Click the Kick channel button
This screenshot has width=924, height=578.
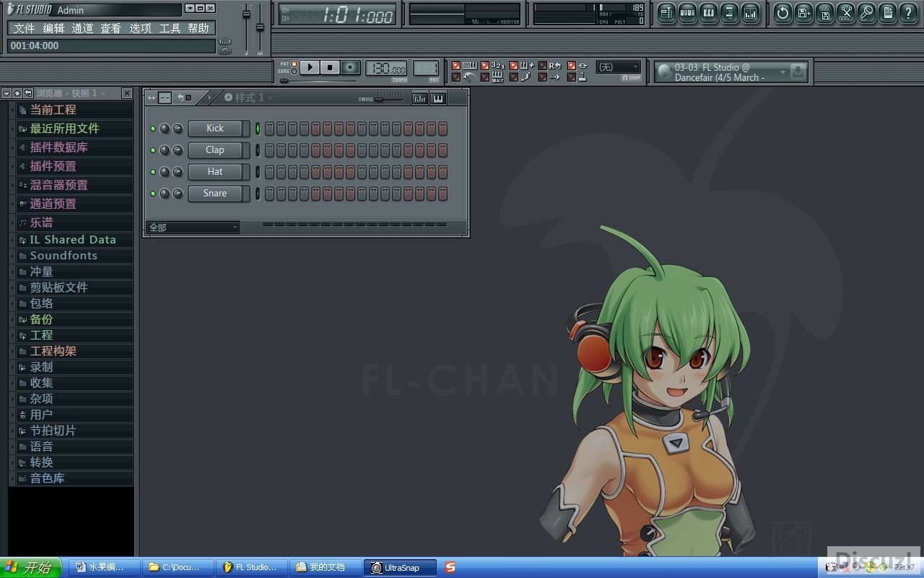coord(214,129)
